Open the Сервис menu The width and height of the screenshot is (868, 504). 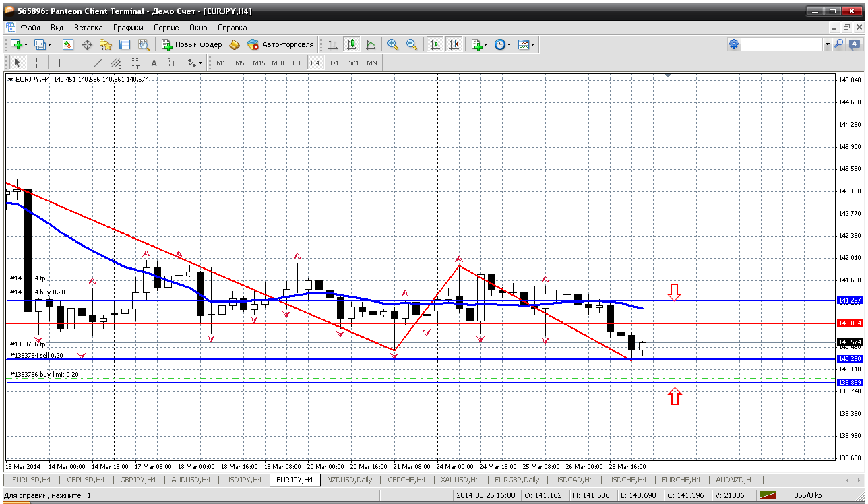pyautogui.click(x=166, y=28)
